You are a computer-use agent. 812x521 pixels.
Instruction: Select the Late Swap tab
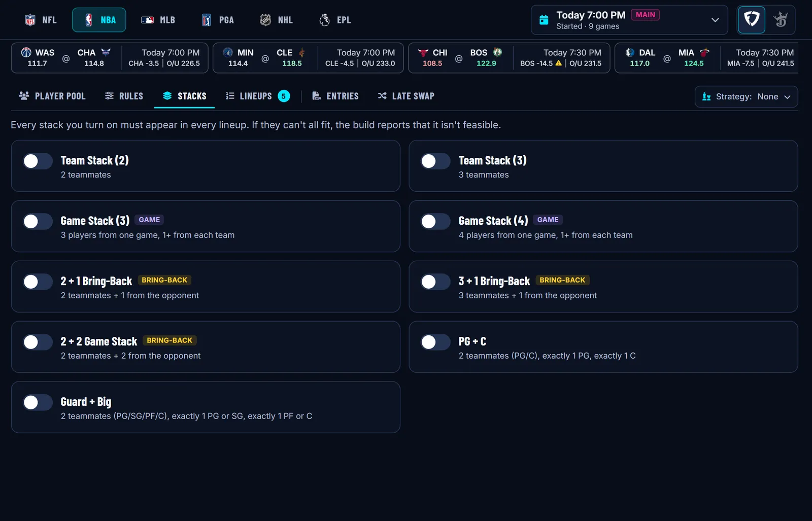406,96
